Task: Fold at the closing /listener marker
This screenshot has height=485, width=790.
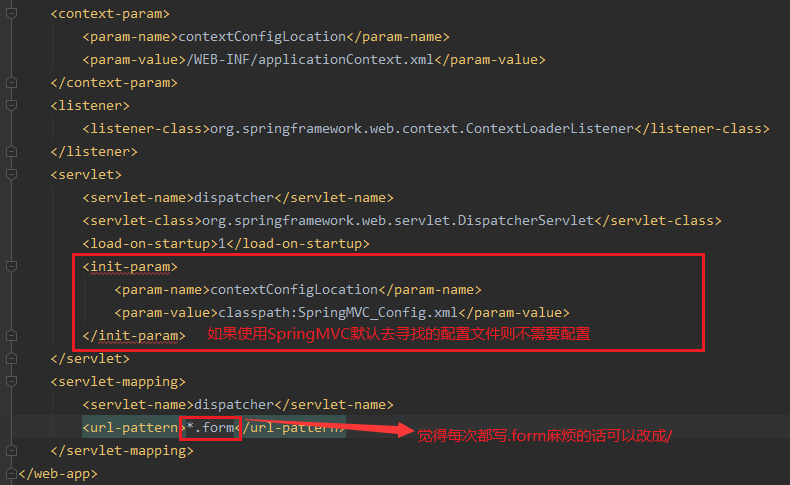Action: tap(11, 152)
